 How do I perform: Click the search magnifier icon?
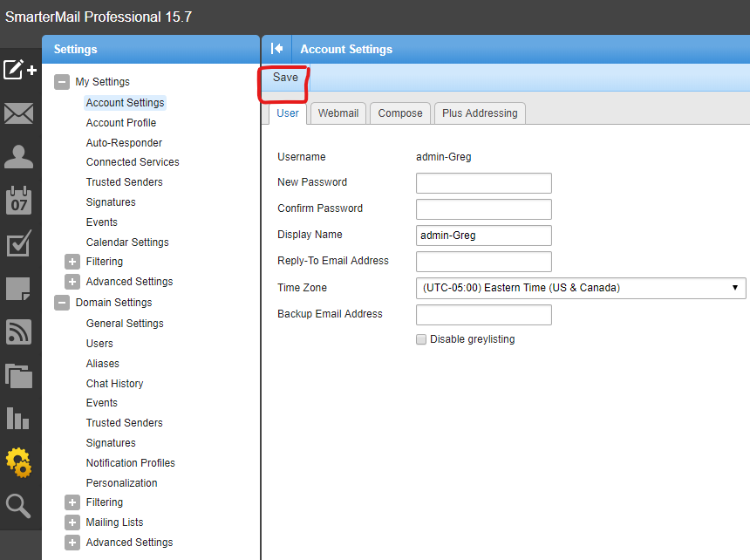pyautogui.click(x=19, y=506)
